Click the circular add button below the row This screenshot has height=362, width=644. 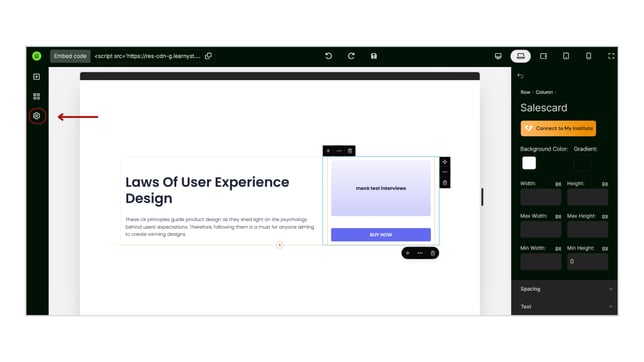(280, 245)
